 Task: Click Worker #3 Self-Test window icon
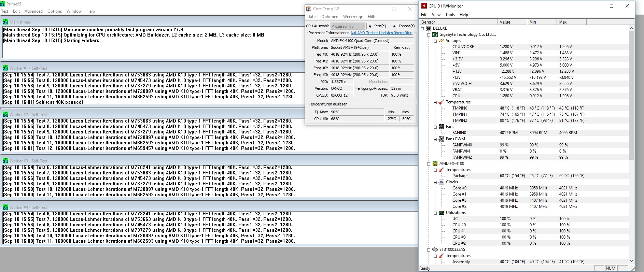click(5, 161)
